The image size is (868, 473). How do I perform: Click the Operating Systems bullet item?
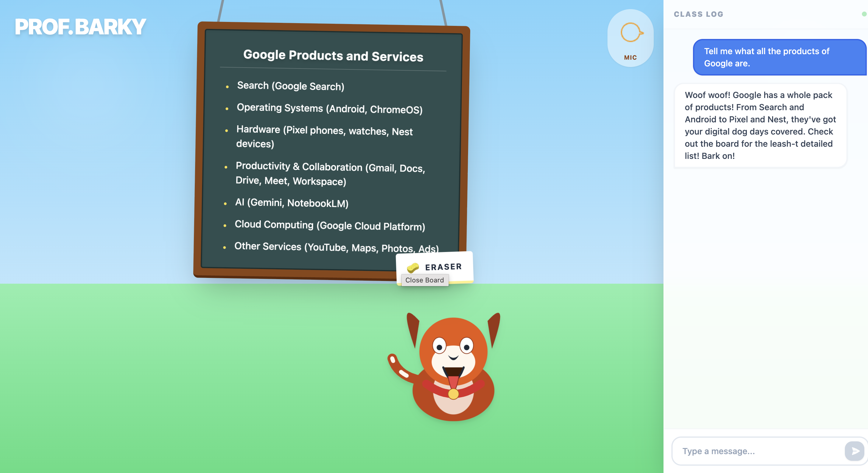coord(329,108)
